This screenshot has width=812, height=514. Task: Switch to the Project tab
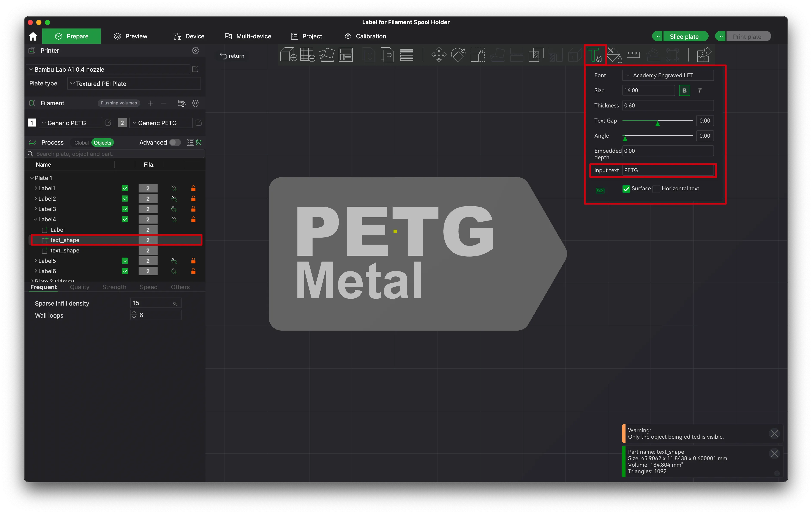(x=306, y=36)
